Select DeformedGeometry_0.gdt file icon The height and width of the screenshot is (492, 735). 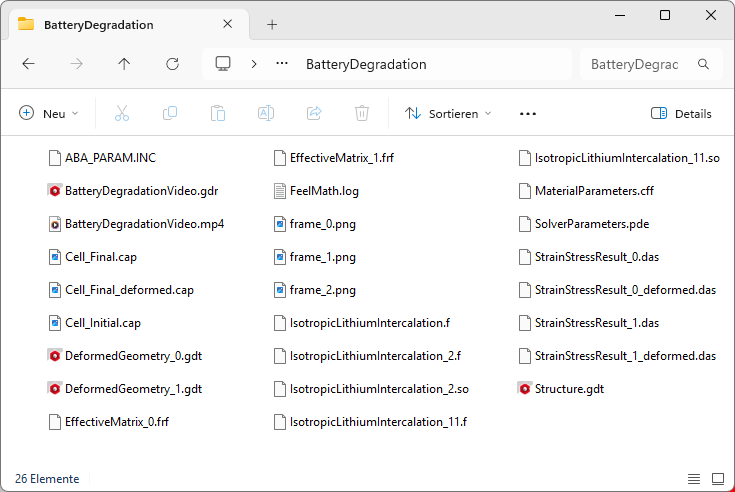point(55,356)
